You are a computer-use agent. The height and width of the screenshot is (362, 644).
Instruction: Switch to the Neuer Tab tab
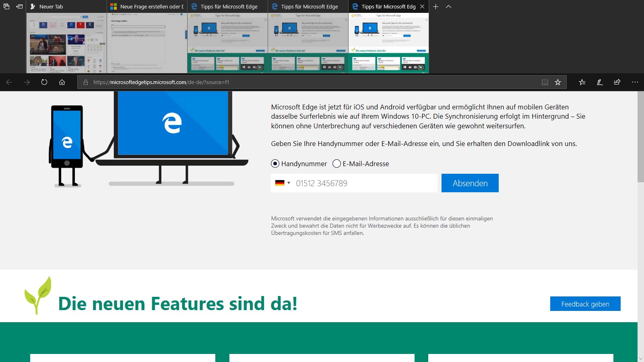pyautogui.click(x=67, y=6)
